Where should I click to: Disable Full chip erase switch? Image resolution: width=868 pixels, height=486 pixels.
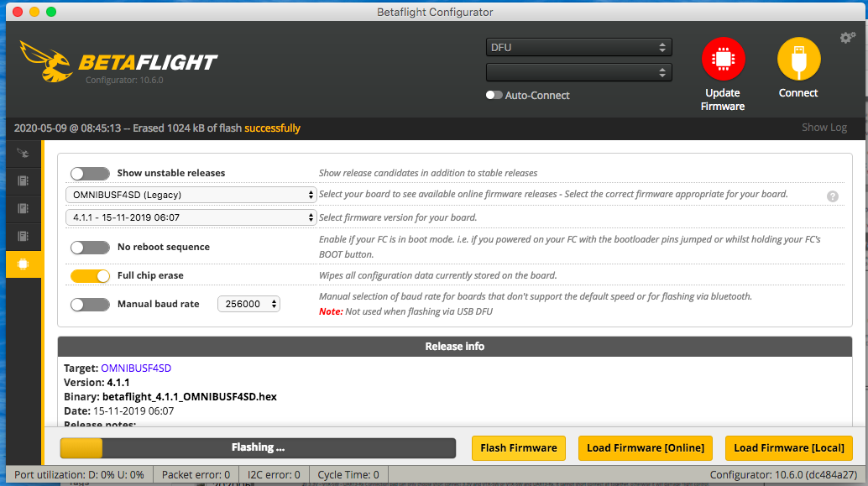90,275
